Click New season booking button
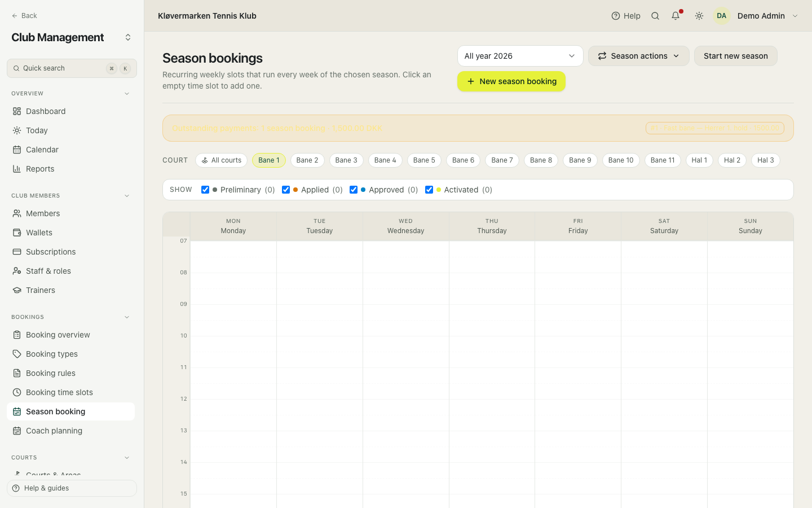812x508 pixels. coord(511,81)
